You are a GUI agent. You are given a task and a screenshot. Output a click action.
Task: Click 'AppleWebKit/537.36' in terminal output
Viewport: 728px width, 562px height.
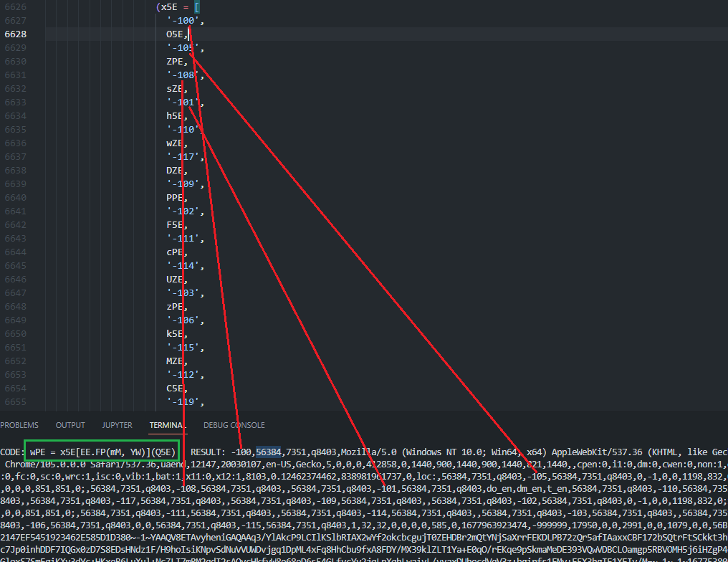[x=597, y=452]
